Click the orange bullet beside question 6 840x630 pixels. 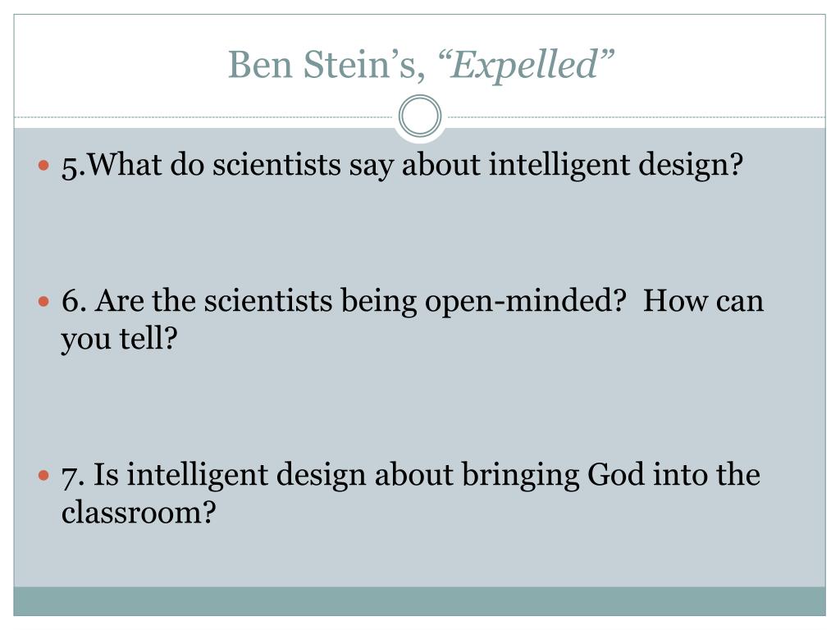(x=44, y=302)
